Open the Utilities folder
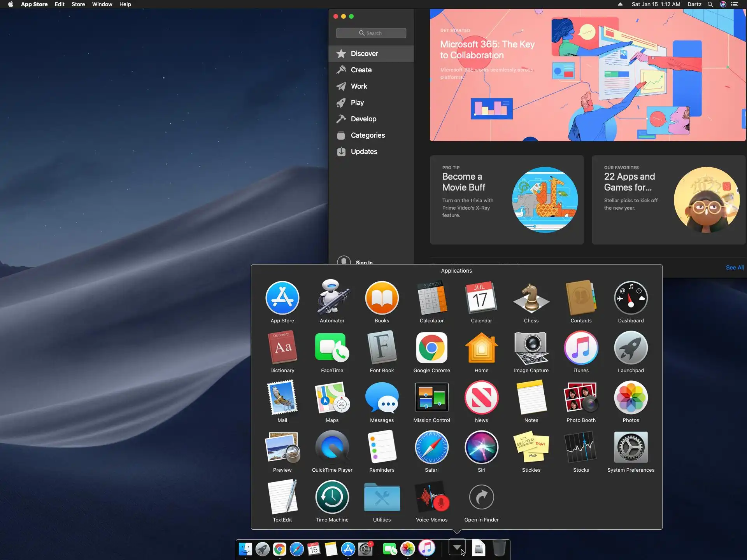Image resolution: width=747 pixels, height=560 pixels. pos(382,497)
